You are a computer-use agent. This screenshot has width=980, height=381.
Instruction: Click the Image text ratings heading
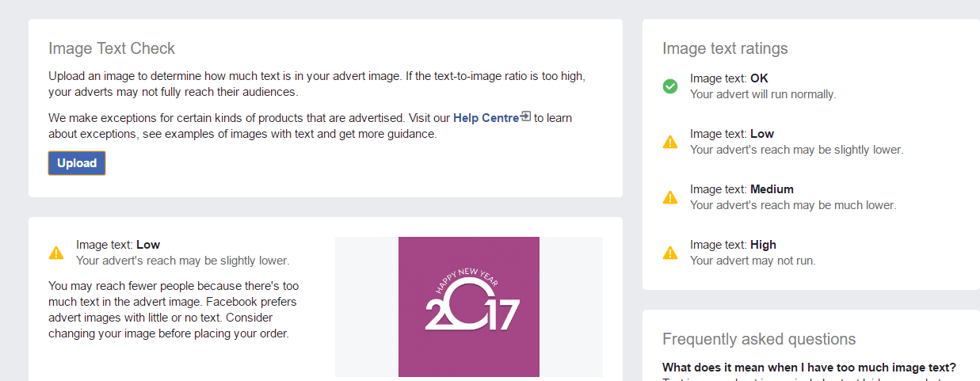click(x=725, y=48)
